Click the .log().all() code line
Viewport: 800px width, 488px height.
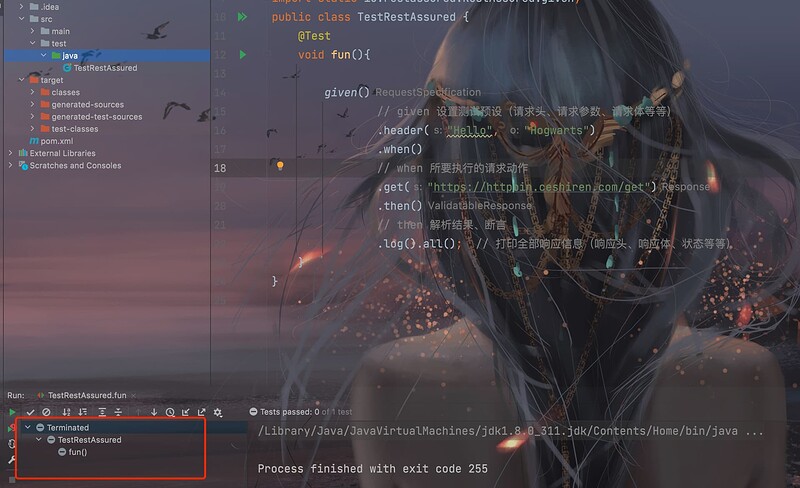[x=419, y=243]
